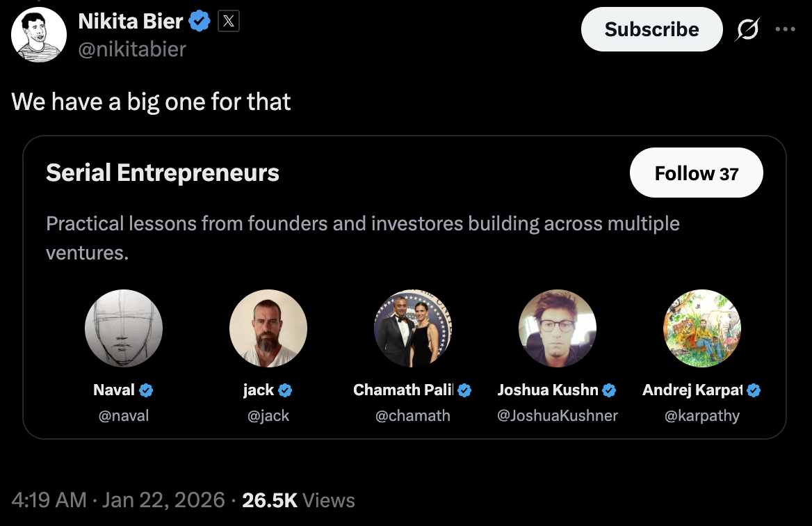Image resolution: width=812 pixels, height=526 pixels.
Task: Click the verified badge next to Joshua Kushner
Action: pyautogui.click(x=609, y=390)
